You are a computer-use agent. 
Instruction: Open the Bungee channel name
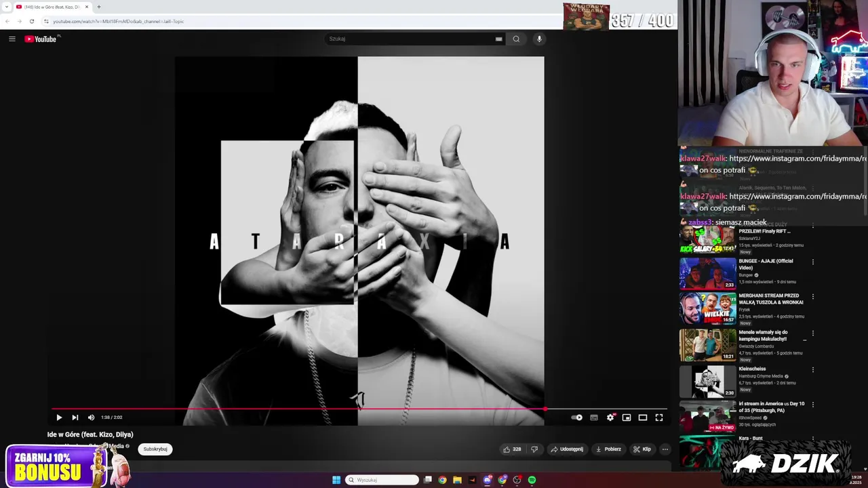tap(746, 275)
